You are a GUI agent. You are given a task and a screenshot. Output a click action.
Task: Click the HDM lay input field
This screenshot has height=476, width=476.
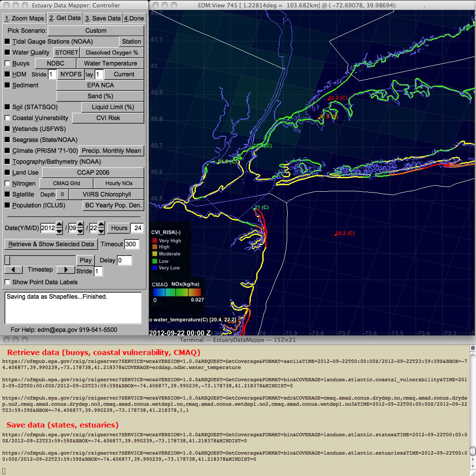99,74
